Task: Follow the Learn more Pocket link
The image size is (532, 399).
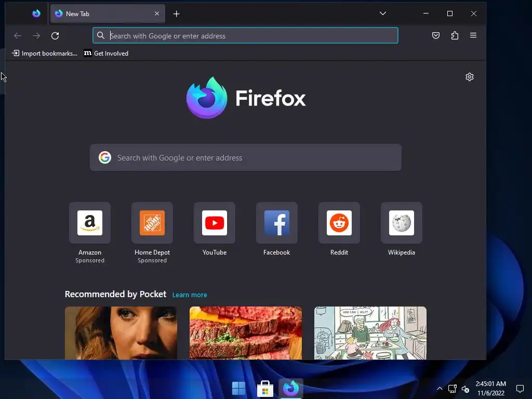Action: (x=190, y=295)
